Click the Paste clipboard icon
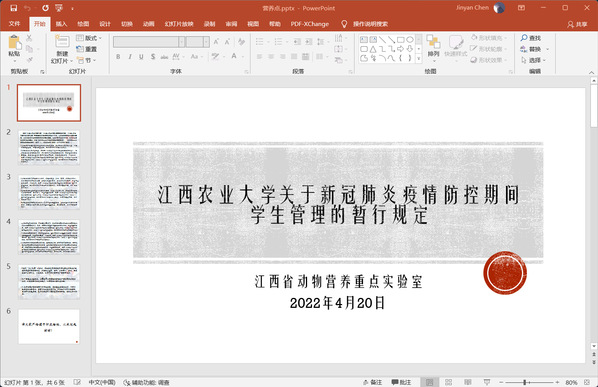The height and width of the screenshot is (387, 598). (x=14, y=42)
